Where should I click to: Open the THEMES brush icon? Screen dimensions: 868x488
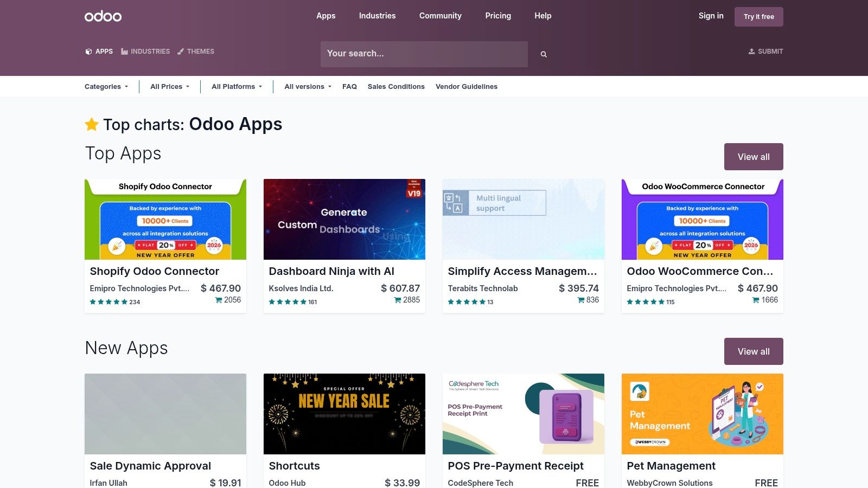[x=181, y=51]
